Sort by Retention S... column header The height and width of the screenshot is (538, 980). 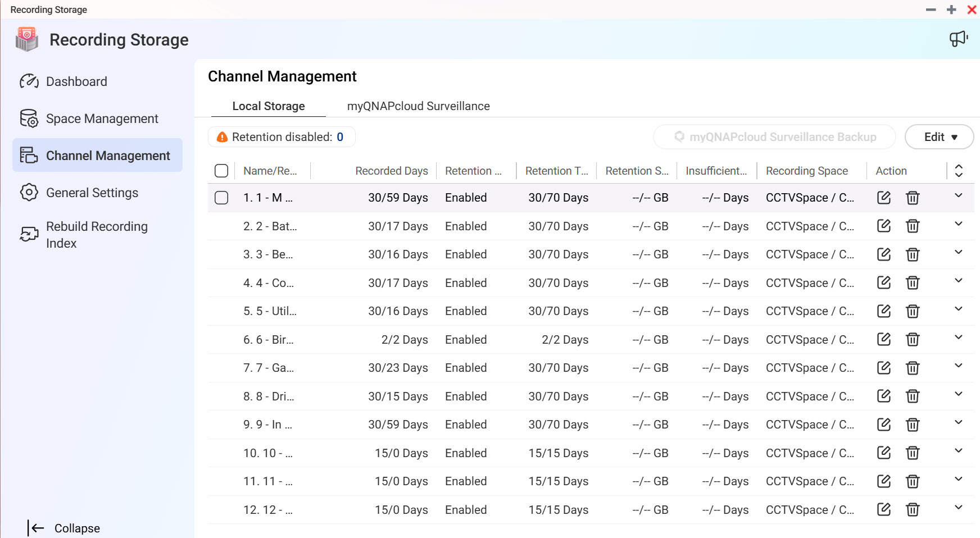coord(637,171)
